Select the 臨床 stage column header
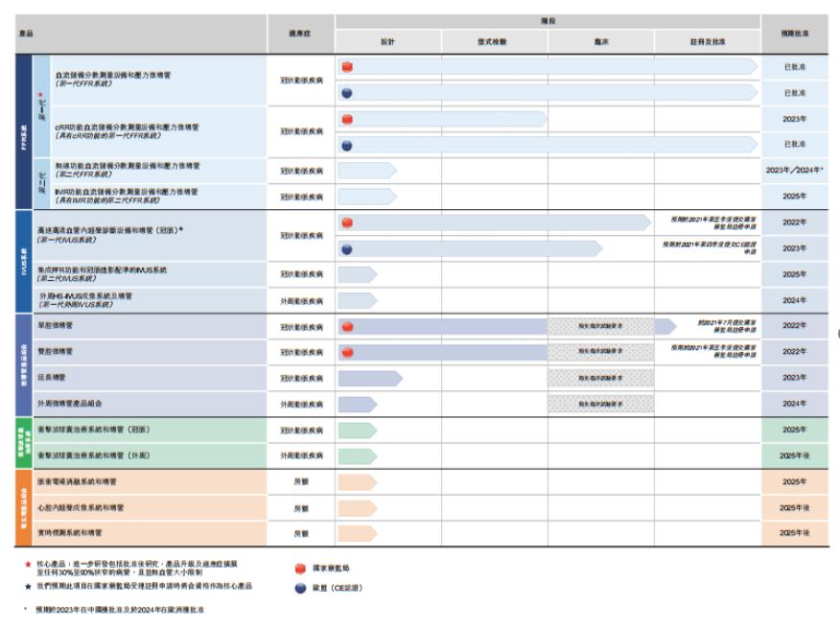840x630 pixels. pos(601,42)
